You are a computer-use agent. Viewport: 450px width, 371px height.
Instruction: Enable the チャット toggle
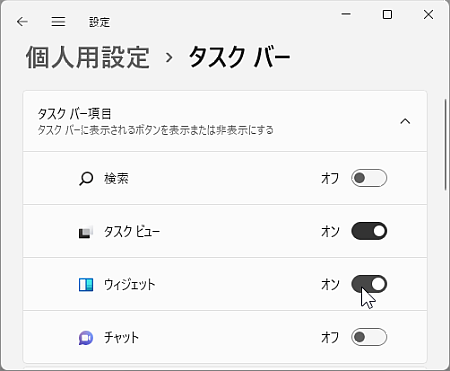(369, 337)
